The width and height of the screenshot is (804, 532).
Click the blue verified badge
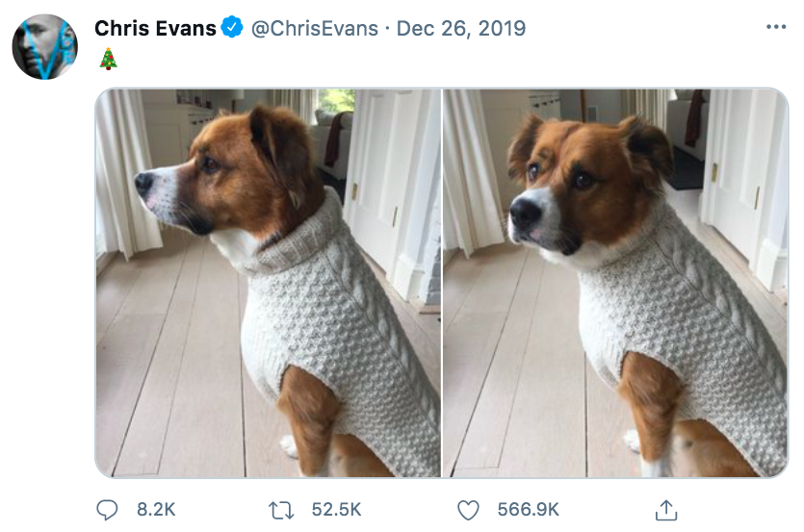click(x=232, y=28)
